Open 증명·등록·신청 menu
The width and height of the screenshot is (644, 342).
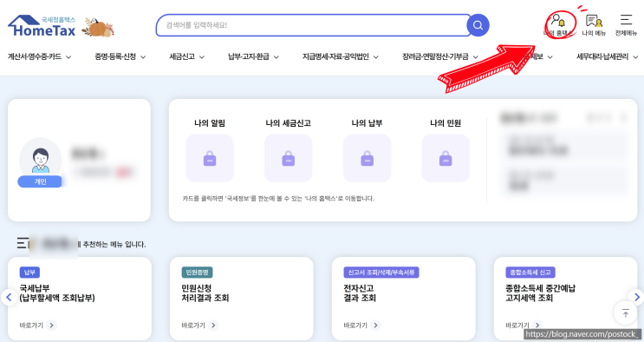tap(115, 56)
